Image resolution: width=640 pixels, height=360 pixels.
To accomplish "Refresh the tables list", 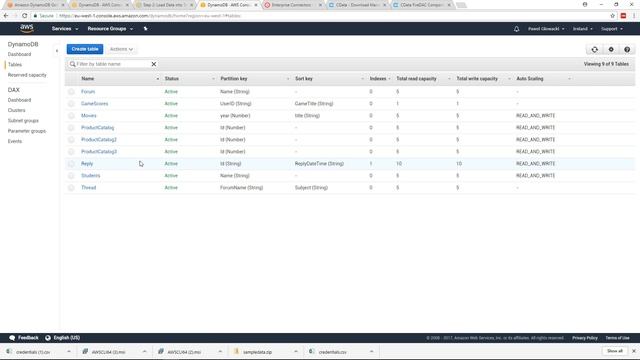I will tap(594, 49).
